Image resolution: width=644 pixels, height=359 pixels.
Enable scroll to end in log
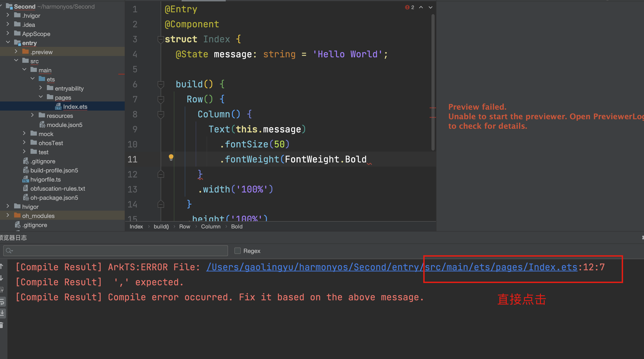pyautogui.click(x=2, y=313)
